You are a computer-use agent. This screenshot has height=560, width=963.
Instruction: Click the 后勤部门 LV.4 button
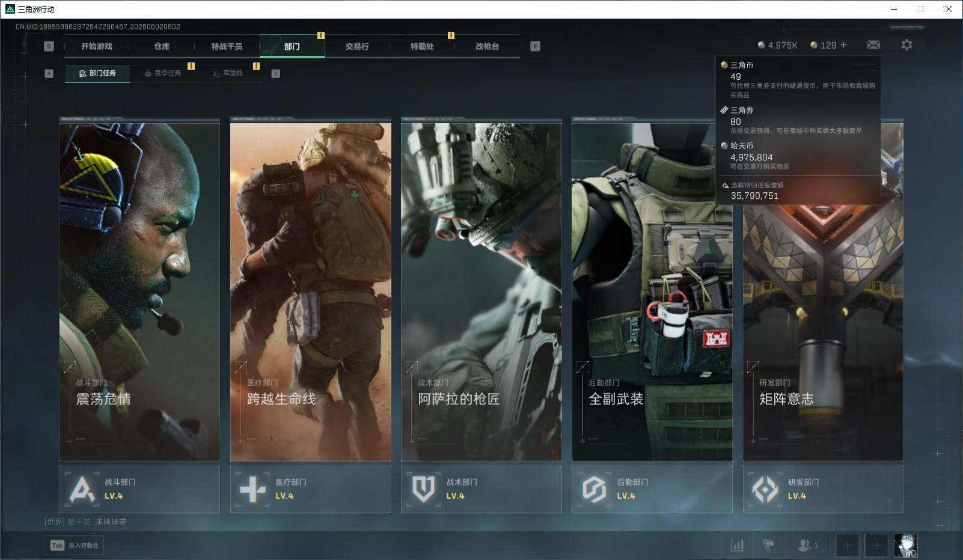click(652, 489)
